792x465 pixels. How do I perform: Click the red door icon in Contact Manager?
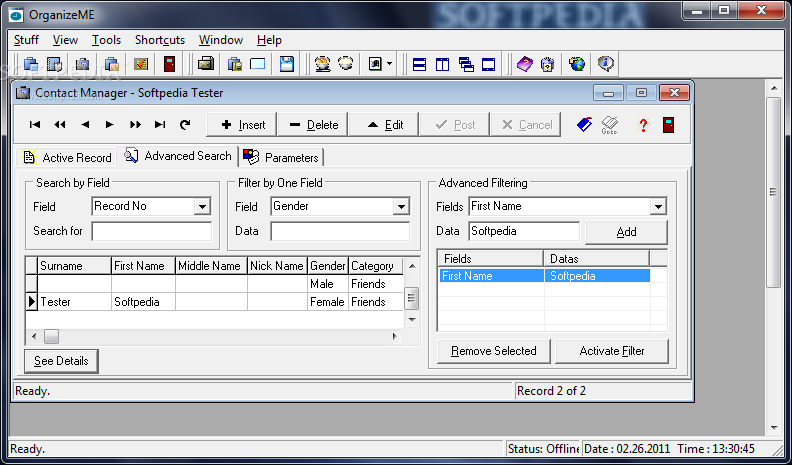[668, 125]
